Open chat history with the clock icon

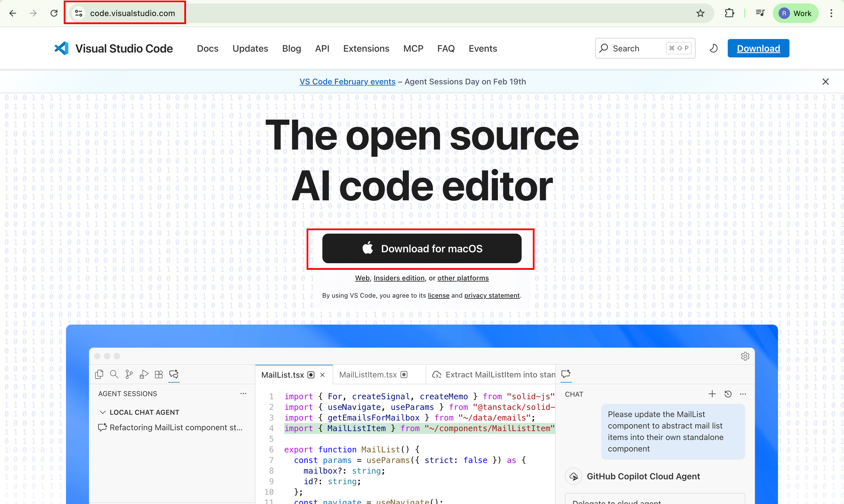click(728, 393)
